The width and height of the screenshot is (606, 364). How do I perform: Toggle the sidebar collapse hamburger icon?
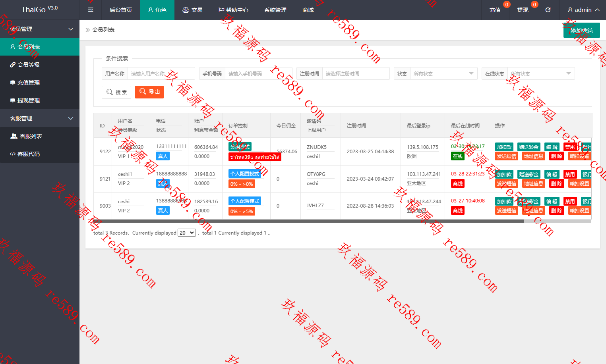pos(91,10)
